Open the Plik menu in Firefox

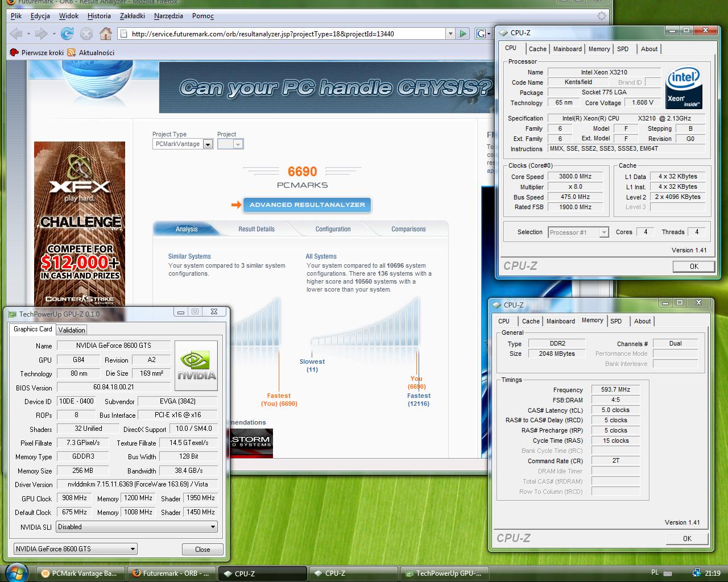click(16, 16)
